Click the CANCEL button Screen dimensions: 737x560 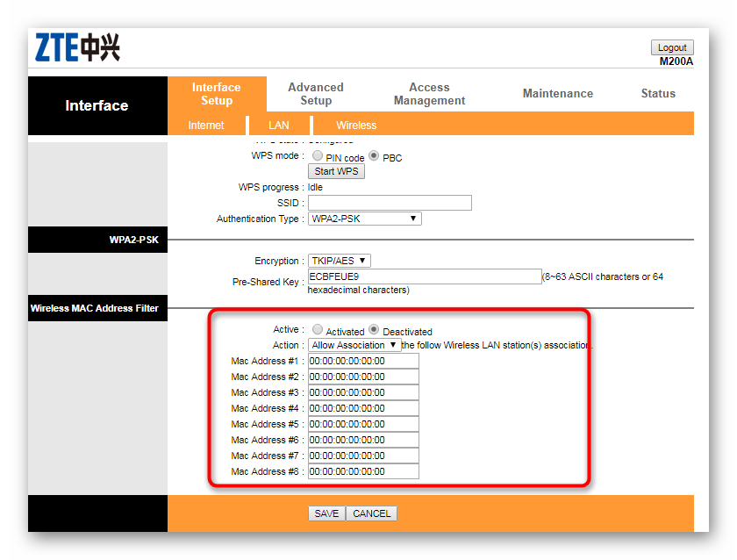click(x=371, y=513)
